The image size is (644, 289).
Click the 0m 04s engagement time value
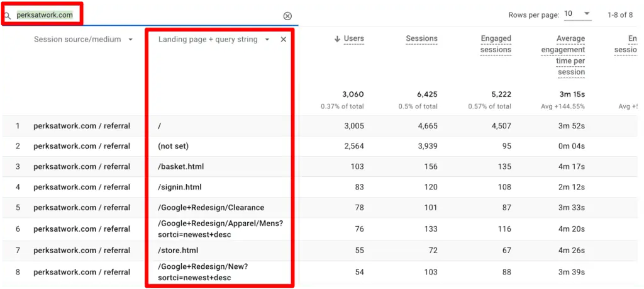(571, 146)
